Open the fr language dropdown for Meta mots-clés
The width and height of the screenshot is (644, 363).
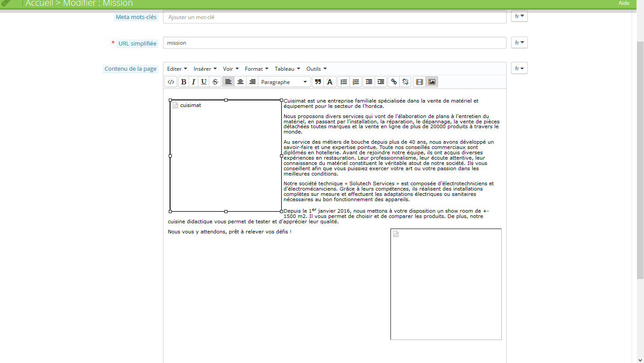[519, 16]
